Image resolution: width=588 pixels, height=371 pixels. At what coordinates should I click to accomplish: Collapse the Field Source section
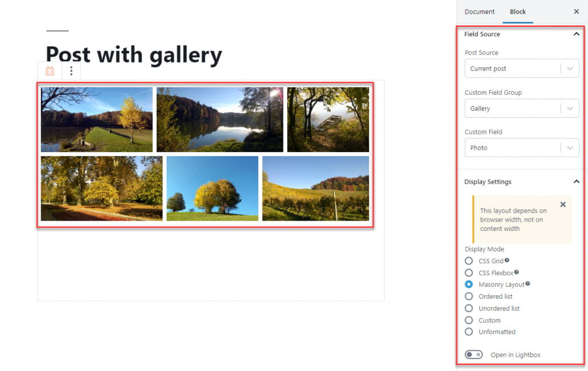click(576, 34)
